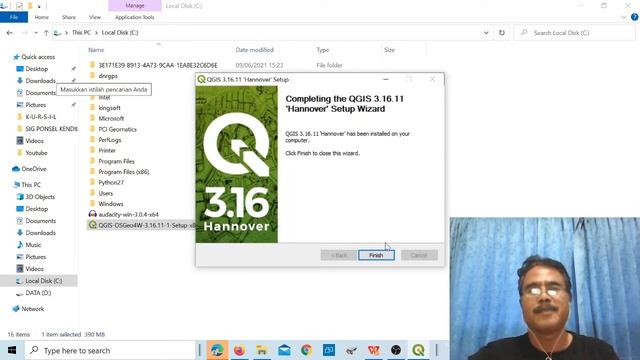The width and height of the screenshot is (640, 360).
Task: Open Firefox from the taskbar
Action: click(239, 350)
